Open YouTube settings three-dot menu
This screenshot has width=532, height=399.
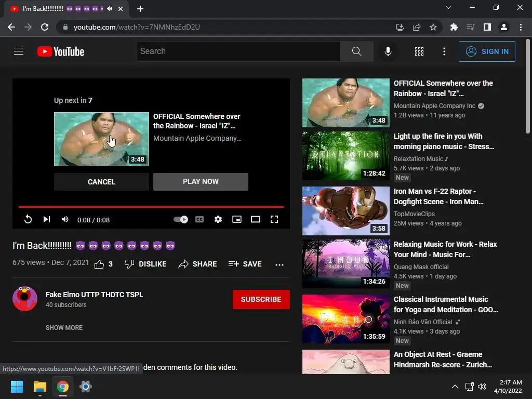click(x=444, y=51)
